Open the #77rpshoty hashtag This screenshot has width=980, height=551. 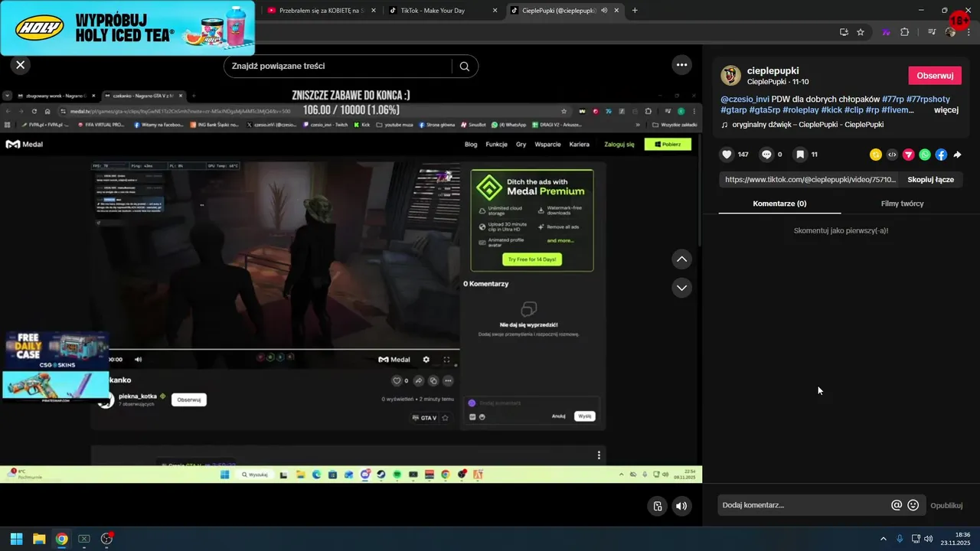click(928, 99)
